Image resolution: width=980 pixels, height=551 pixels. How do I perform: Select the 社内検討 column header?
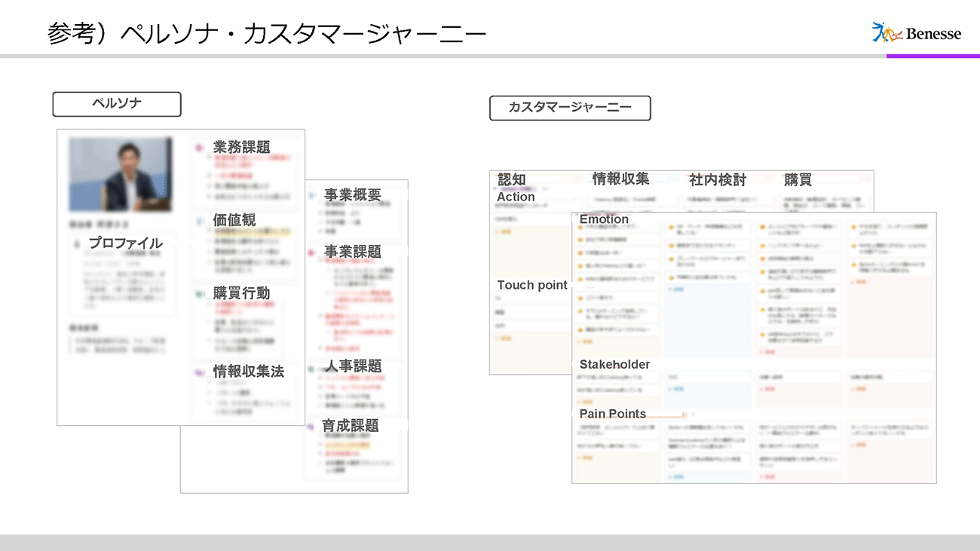pos(718,179)
